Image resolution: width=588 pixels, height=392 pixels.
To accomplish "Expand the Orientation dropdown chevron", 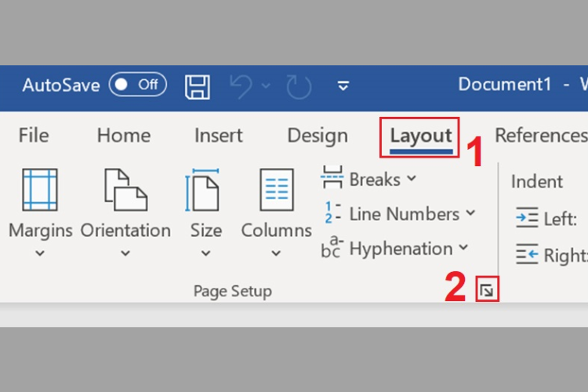I will click(x=125, y=253).
